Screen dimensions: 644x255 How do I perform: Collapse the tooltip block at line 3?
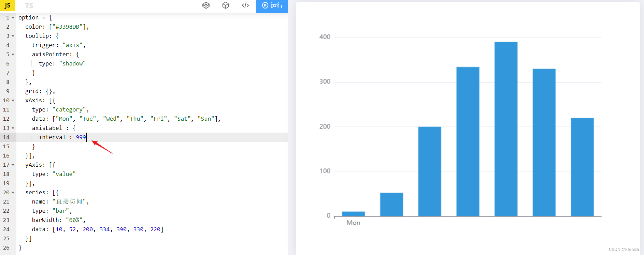(x=13, y=36)
